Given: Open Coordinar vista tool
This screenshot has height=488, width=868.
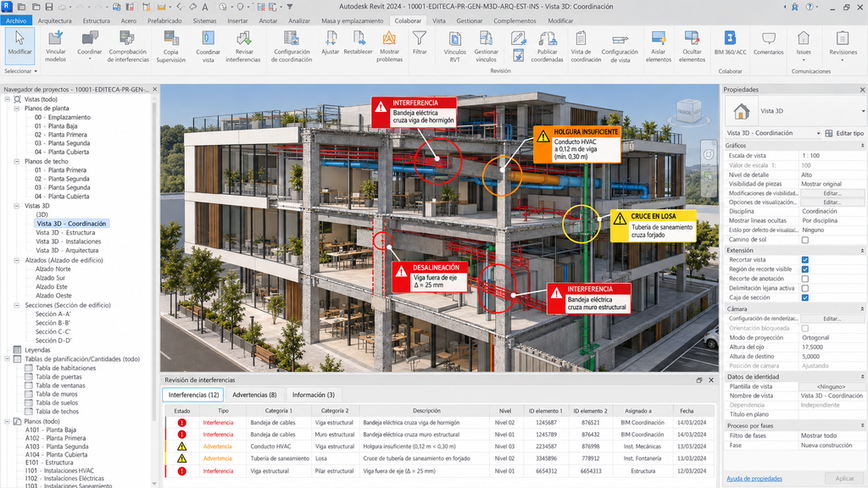Looking at the screenshot, I should coord(209,46).
